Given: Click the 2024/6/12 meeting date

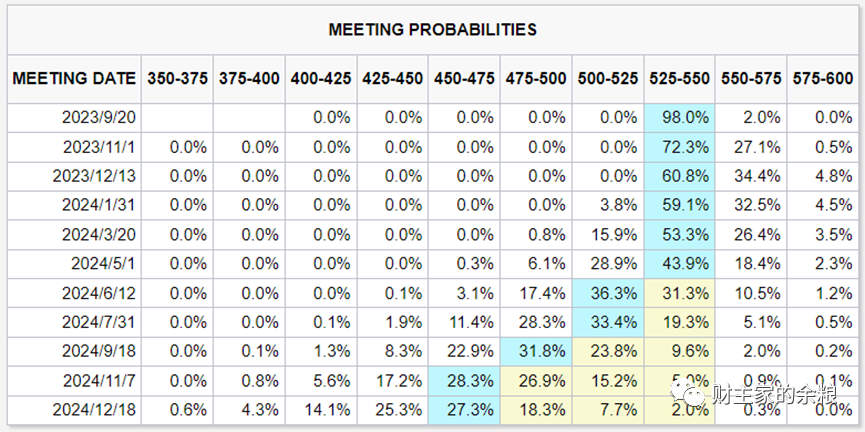Looking at the screenshot, I should click(x=98, y=293).
